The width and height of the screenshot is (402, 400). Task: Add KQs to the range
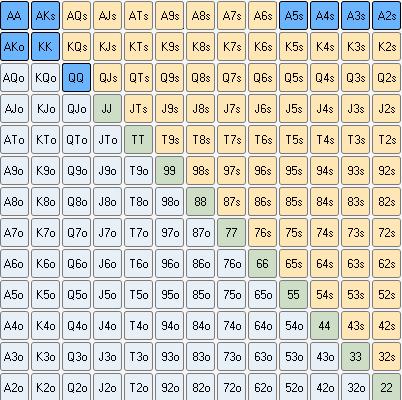[76, 46]
